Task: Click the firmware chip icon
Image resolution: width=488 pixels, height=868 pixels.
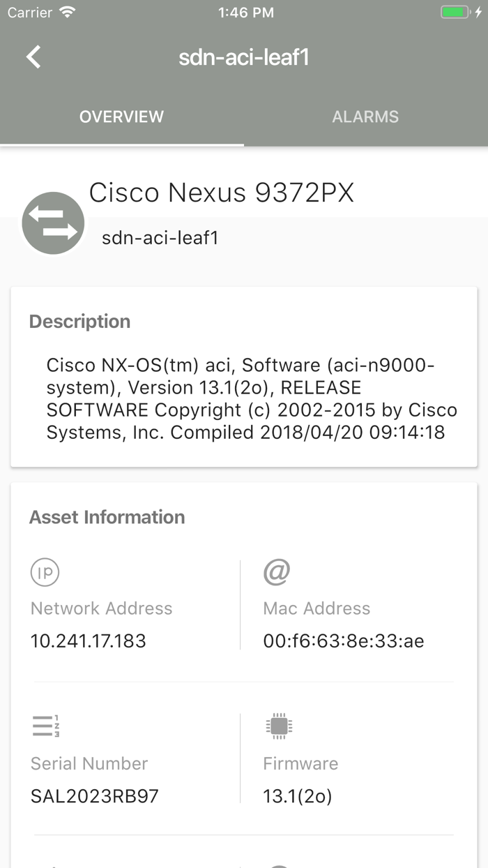Action: (x=279, y=726)
